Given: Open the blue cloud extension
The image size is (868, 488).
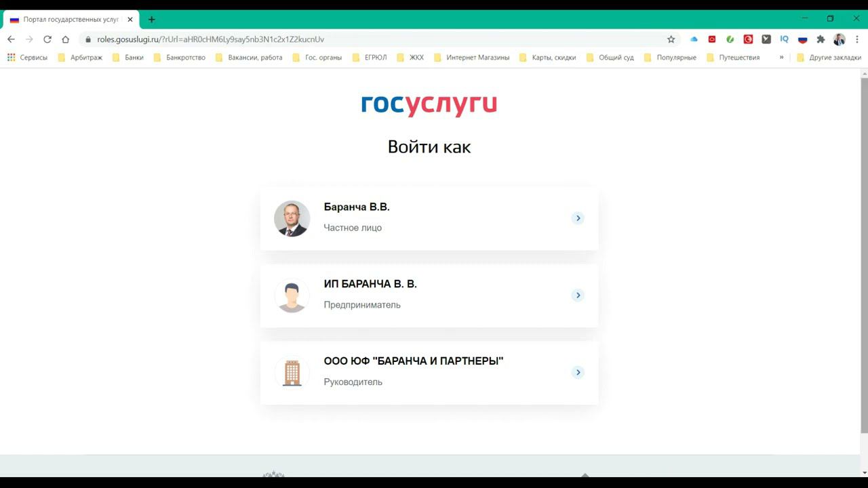Looking at the screenshot, I should pos(694,39).
